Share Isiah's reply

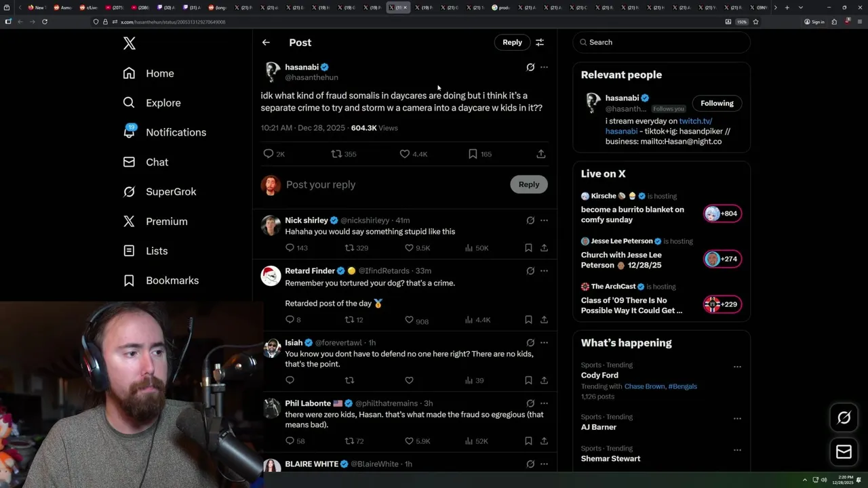coord(544,380)
